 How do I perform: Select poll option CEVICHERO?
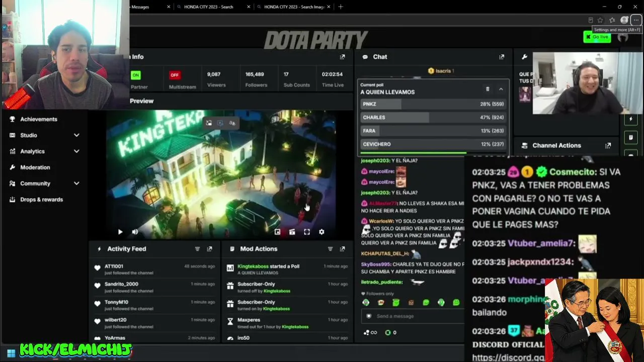[x=434, y=144]
